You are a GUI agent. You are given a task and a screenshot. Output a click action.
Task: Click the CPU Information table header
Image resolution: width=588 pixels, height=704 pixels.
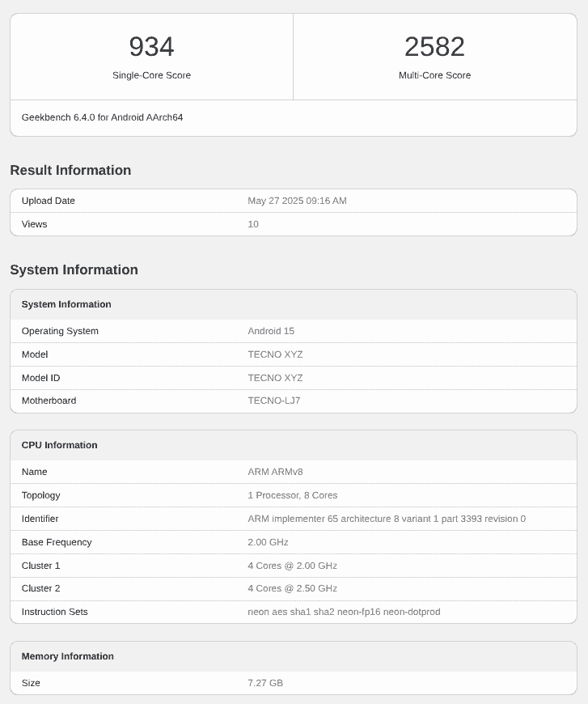(59, 445)
